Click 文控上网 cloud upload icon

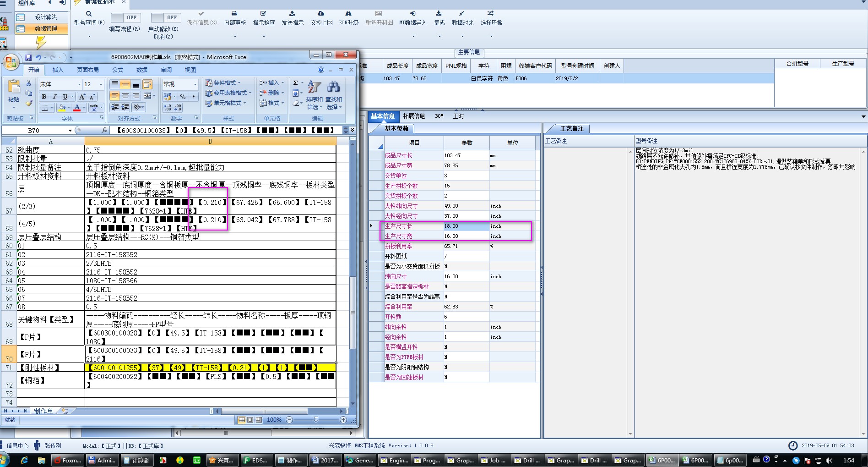(x=321, y=14)
